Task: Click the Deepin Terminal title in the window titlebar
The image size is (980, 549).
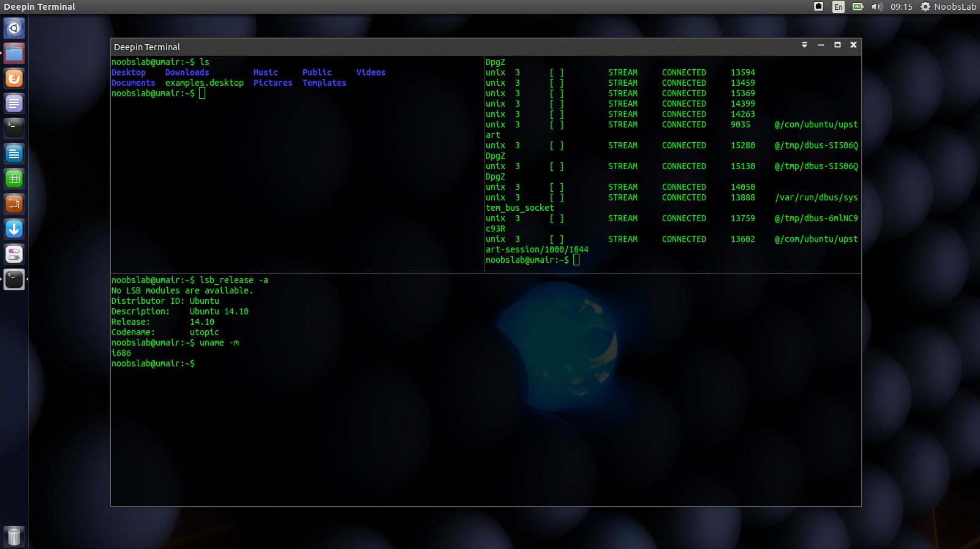Action: pos(147,47)
